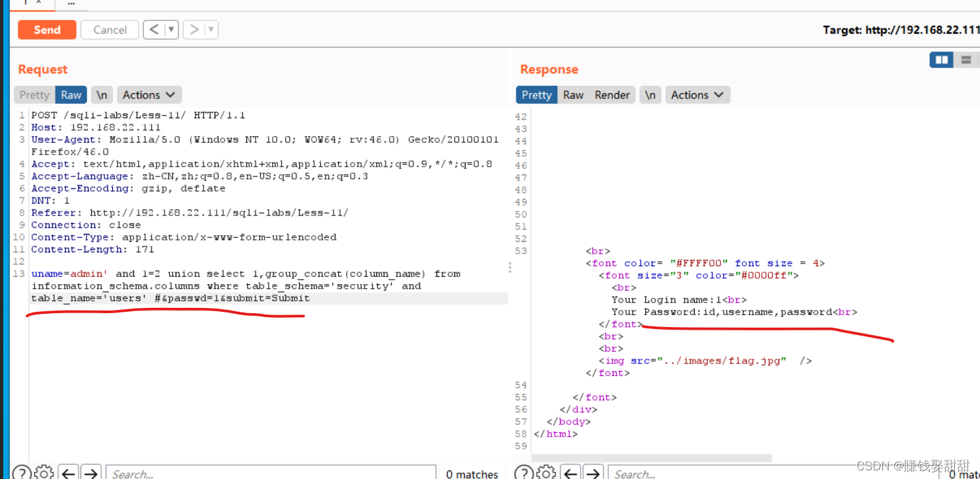Switch Response view to Pretty
This screenshot has width=980, height=479.
click(536, 95)
